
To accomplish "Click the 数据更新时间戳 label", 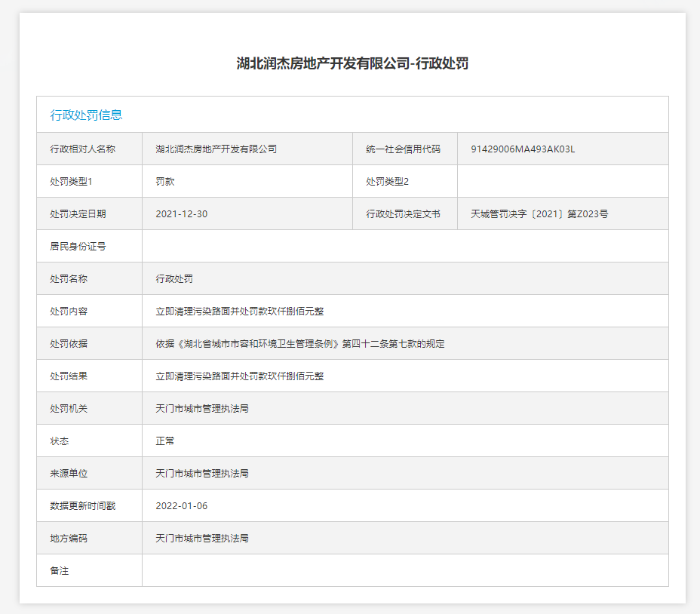I will coord(82,506).
